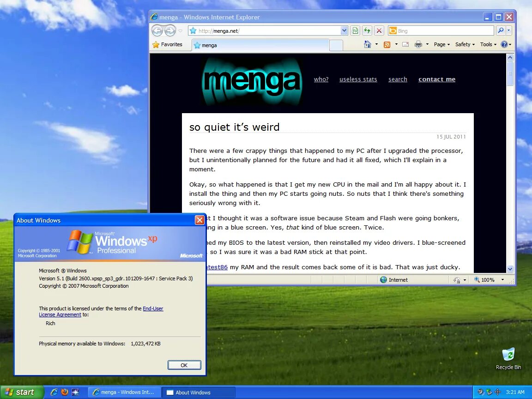Follow the 'search' navigation link
The height and width of the screenshot is (399, 532).
398,79
